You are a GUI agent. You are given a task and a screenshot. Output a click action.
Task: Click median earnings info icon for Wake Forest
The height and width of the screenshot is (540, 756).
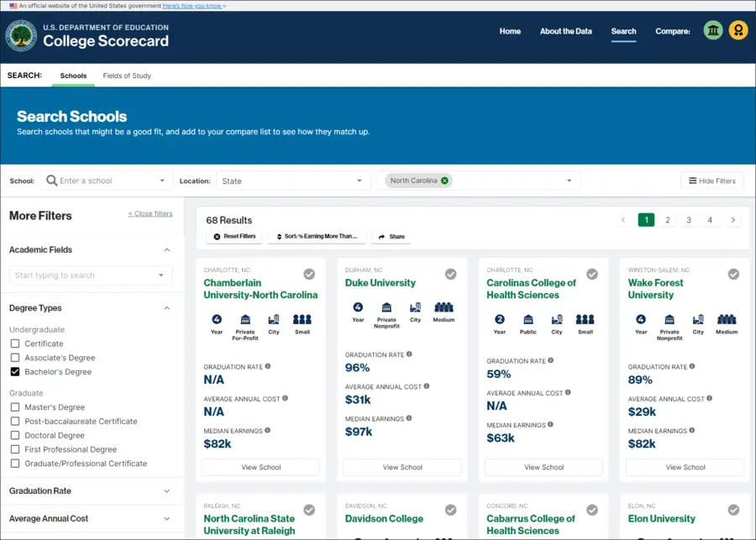tap(692, 430)
